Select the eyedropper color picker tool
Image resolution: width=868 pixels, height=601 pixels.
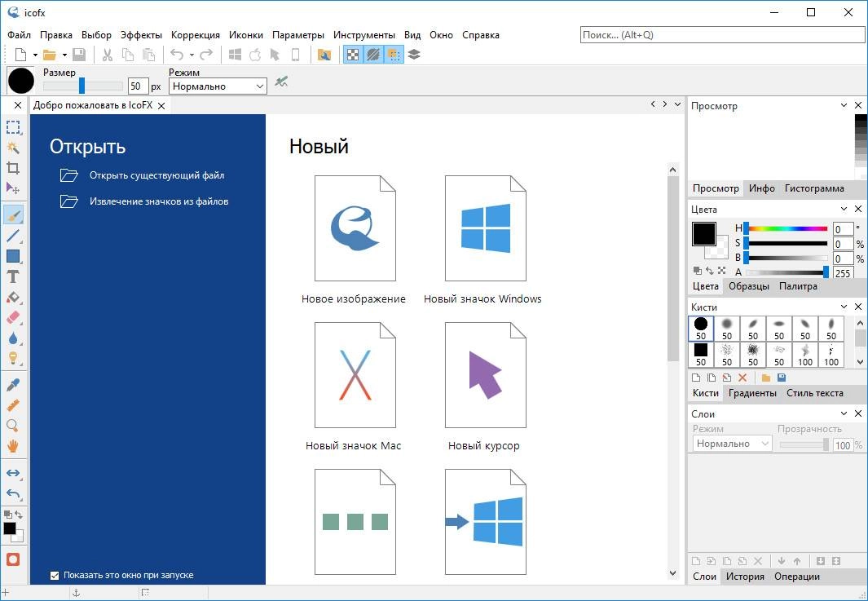pyautogui.click(x=13, y=385)
